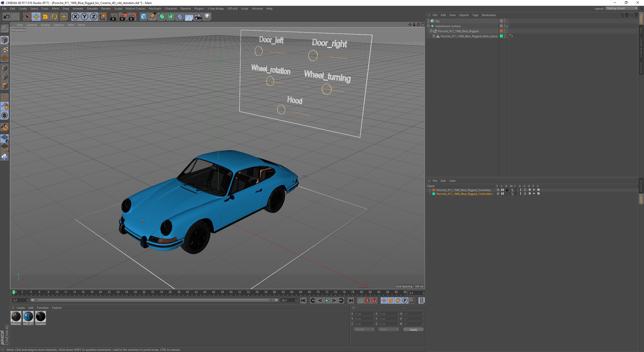The height and width of the screenshot is (352, 644).
Task: Toggle Z-axis lock
Action: (94, 17)
